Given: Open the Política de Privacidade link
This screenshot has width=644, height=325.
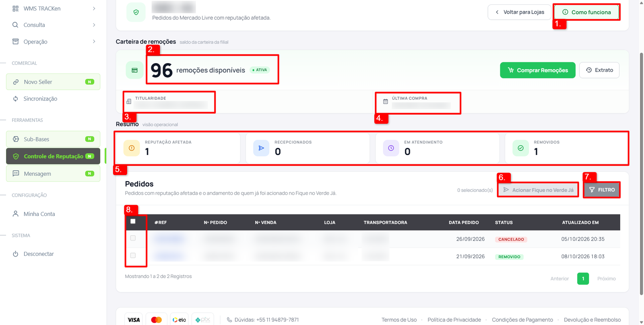Looking at the screenshot, I should tap(454, 320).
